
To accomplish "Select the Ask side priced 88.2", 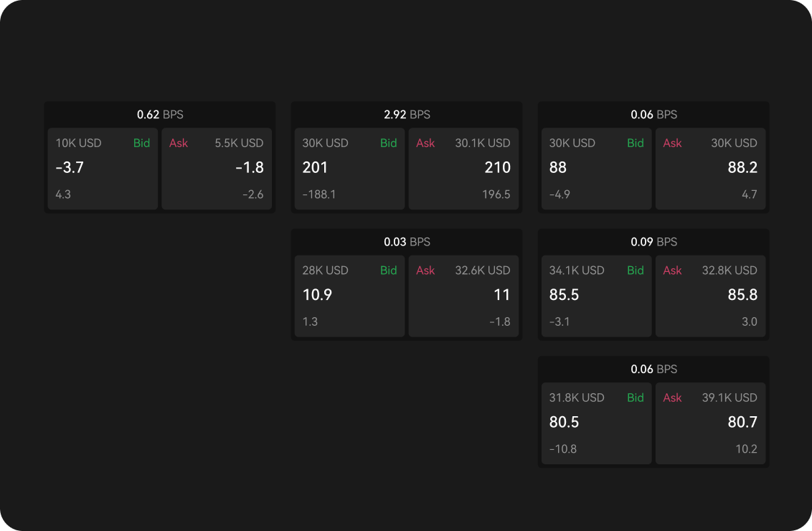I will (710, 168).
